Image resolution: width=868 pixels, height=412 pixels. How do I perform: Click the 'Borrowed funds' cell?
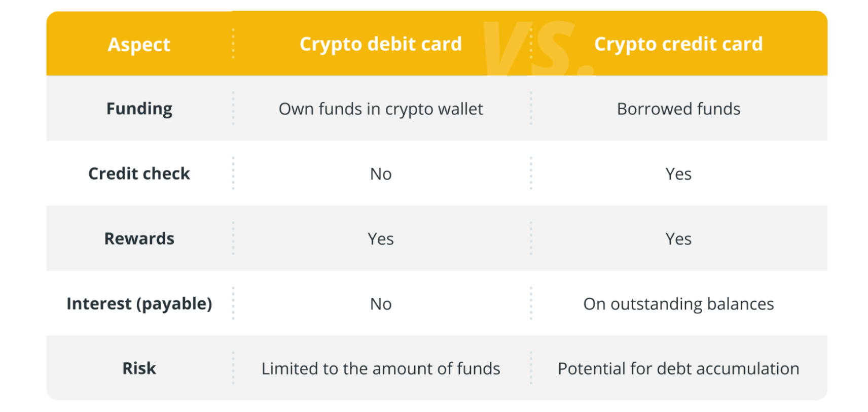(x=678, y=109)
